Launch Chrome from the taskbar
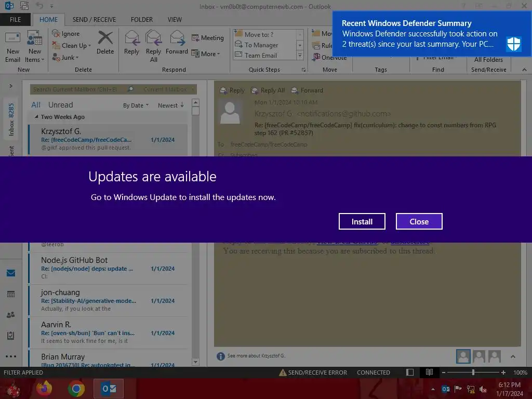 coord(76,389)
